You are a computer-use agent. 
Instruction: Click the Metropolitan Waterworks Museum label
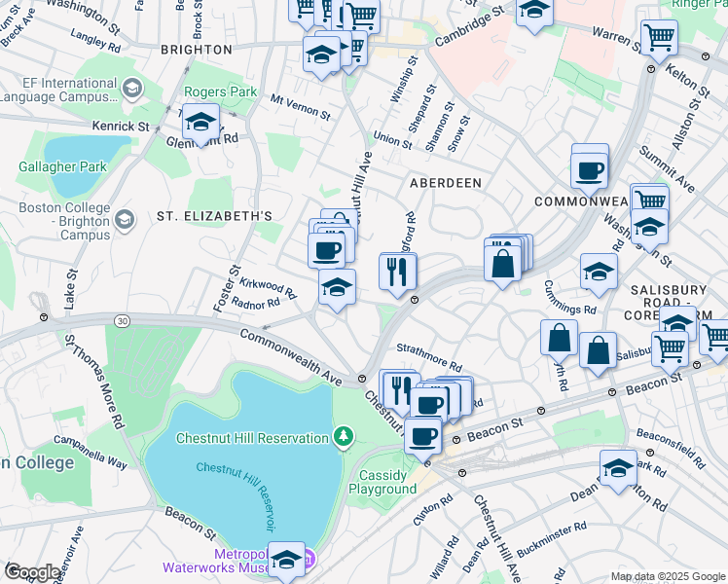[x=216, y=561]
